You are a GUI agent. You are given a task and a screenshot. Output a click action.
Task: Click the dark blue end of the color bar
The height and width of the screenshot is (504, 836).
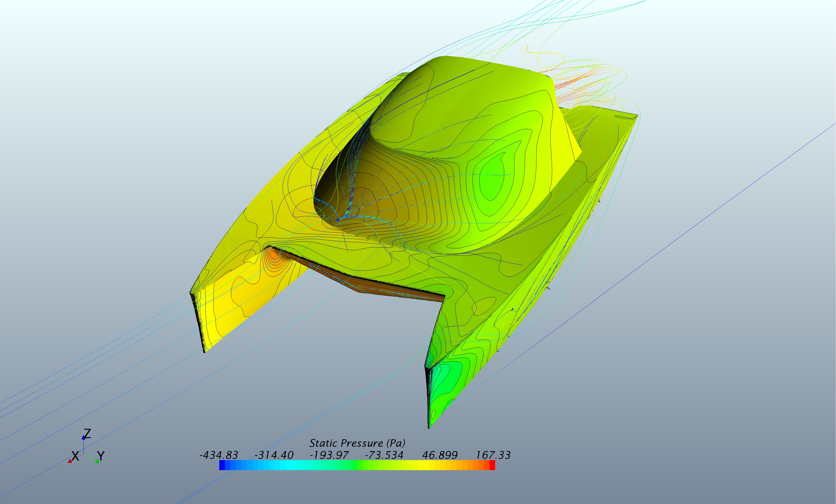point(222,465)
